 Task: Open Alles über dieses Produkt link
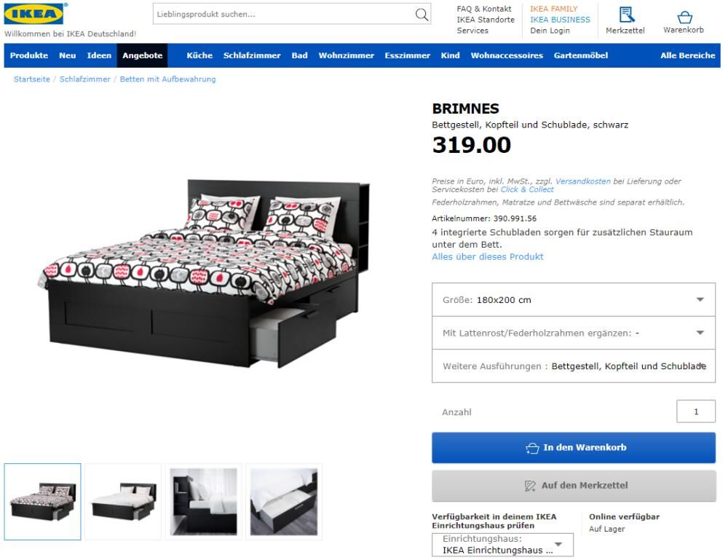[488, 257]
